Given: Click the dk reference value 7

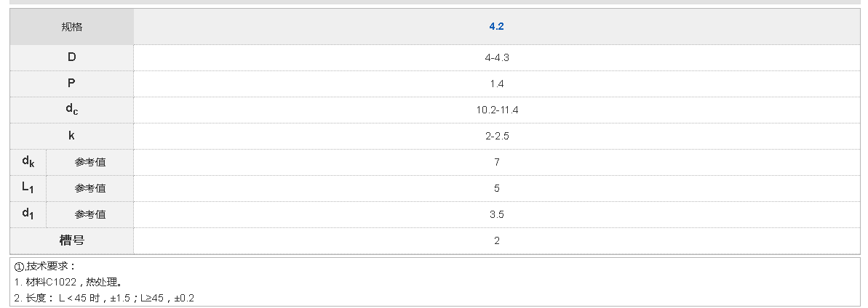Looking at the screenshot, I should [x=497, y=162].
